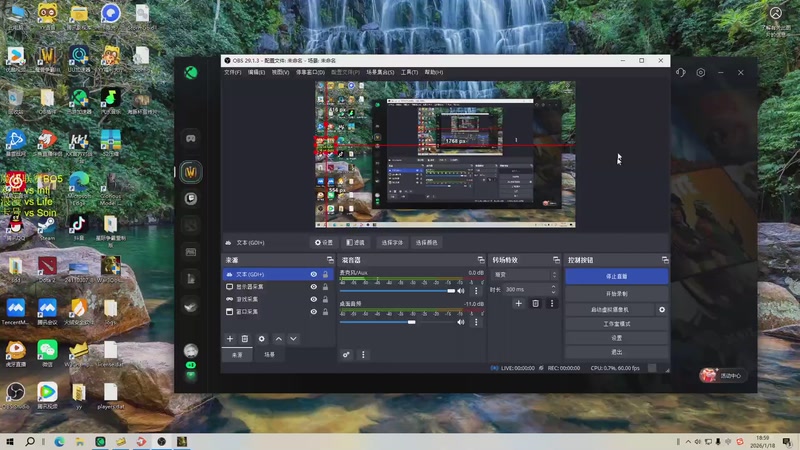Mute the 麦克风/Aux speaker icon
The image size is (800, 450).
point(463,291)
